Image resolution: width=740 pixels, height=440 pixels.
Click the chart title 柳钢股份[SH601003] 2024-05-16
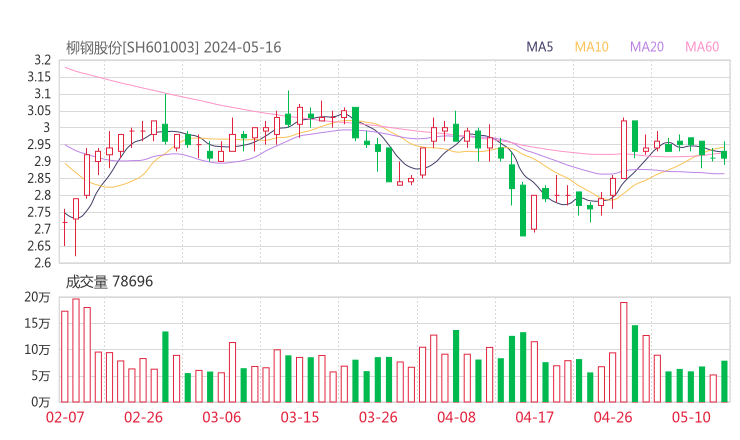pyautogui.click(x=173, y=48)
